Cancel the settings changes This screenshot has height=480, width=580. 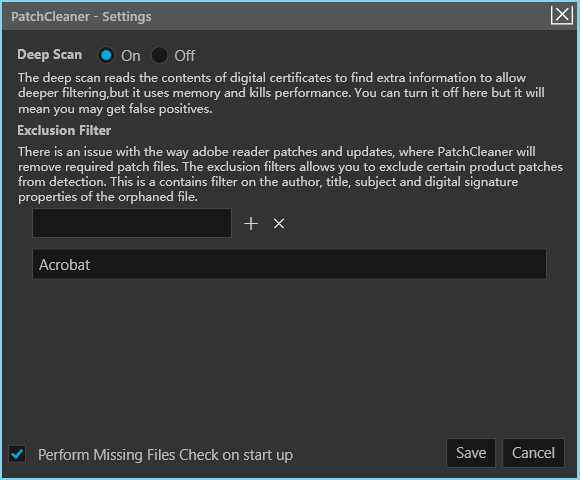pos(533,453)
